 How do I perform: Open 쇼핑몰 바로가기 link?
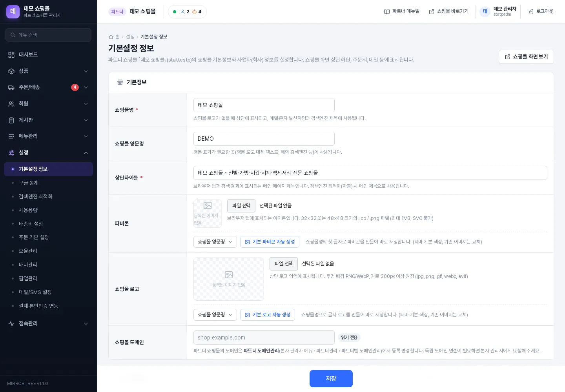click(x=449, y=12)
